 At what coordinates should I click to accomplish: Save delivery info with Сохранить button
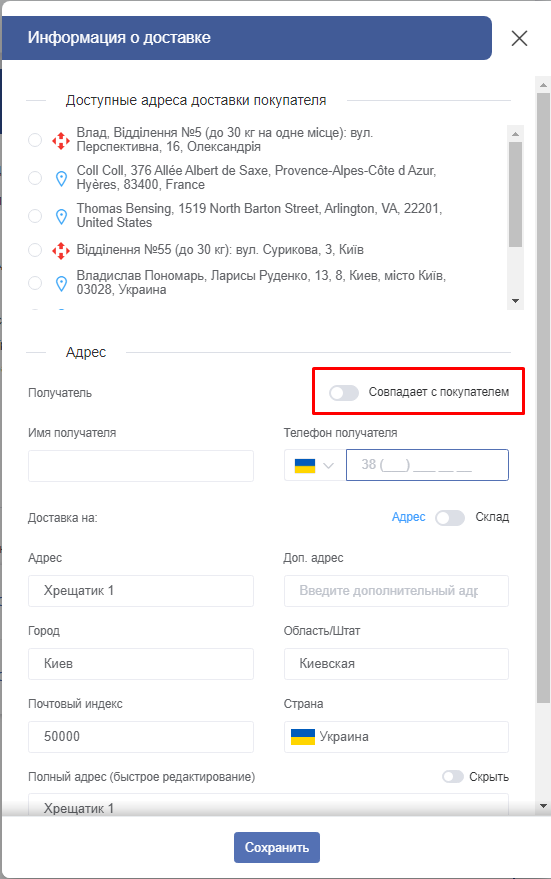(x=277, y=847)
